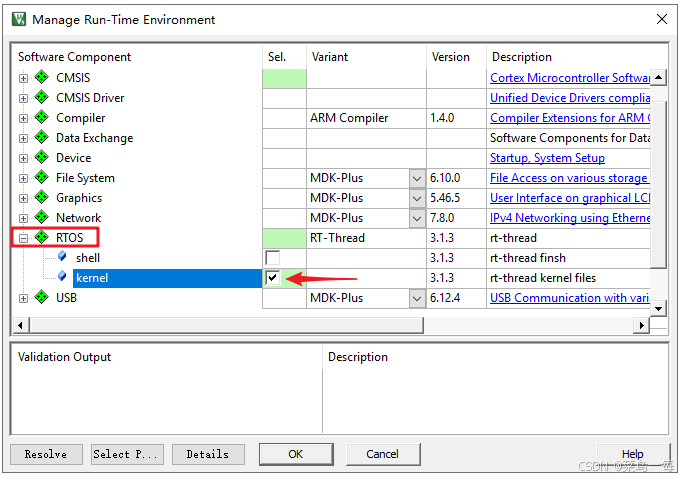Click the horizontal scrollbar thumb

[226, 325]
